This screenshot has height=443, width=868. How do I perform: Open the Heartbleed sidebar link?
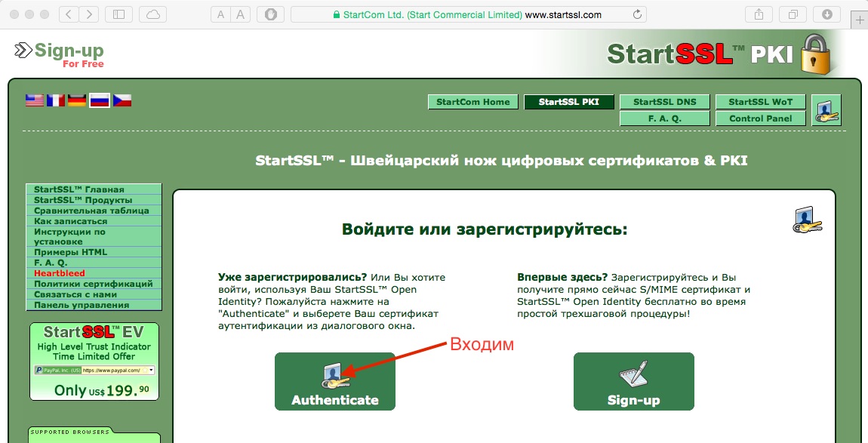tap(60, 272)
